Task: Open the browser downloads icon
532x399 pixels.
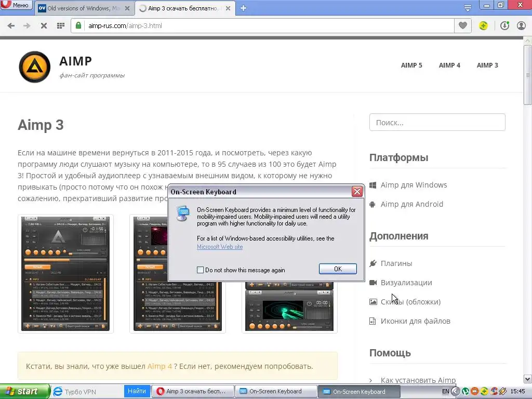Action: click(x=504, y=25)
